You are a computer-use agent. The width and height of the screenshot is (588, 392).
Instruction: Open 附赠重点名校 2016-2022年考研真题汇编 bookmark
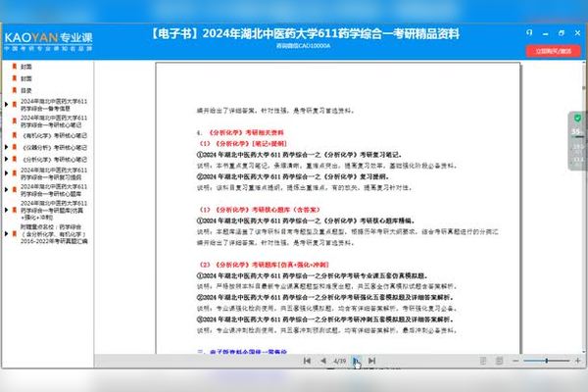54,234
